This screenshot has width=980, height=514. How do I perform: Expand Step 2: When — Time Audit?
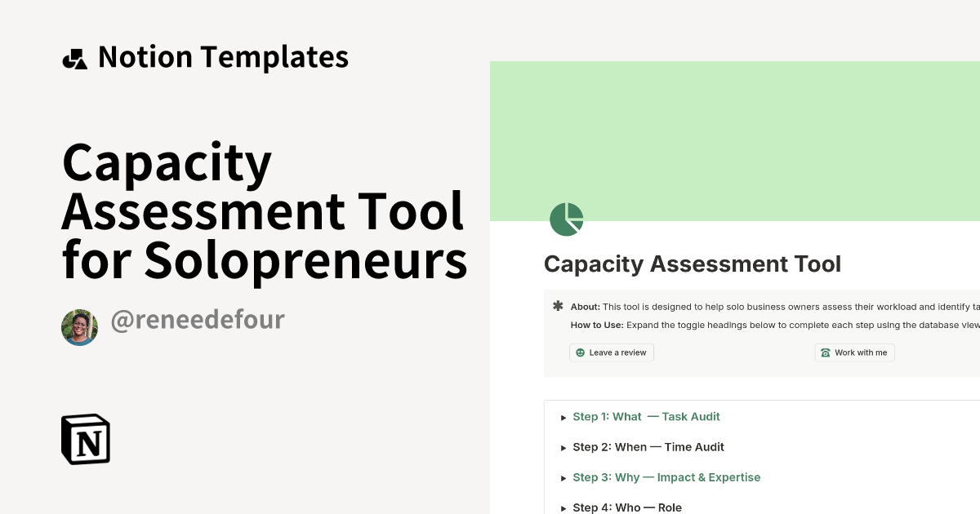(x=648, y=447)
